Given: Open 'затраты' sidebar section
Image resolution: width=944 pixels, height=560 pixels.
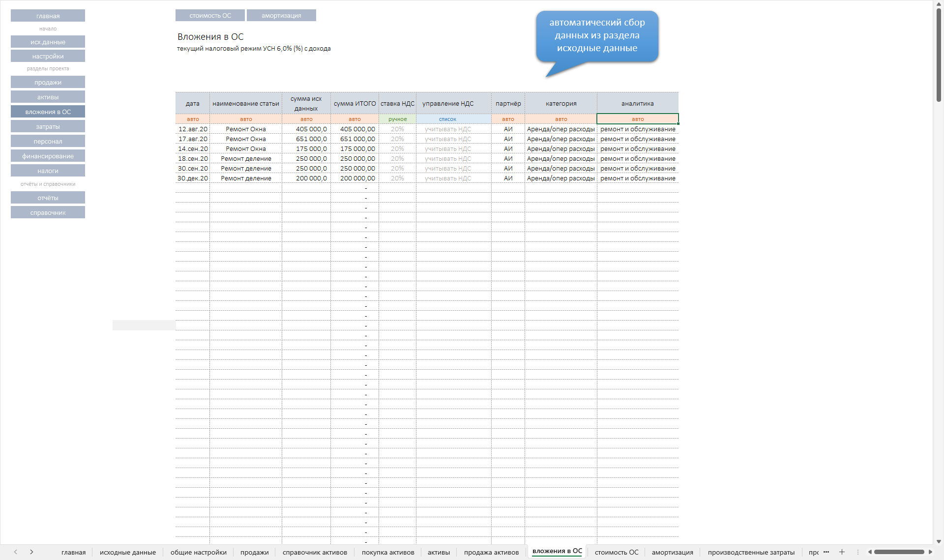Looking at the screenshot, I should click(47, 126).
